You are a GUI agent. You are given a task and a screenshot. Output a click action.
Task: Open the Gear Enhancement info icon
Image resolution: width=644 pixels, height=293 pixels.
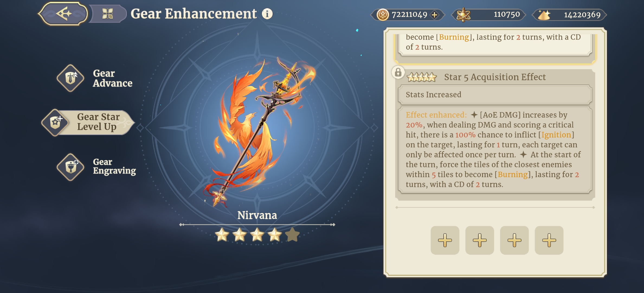267,14
